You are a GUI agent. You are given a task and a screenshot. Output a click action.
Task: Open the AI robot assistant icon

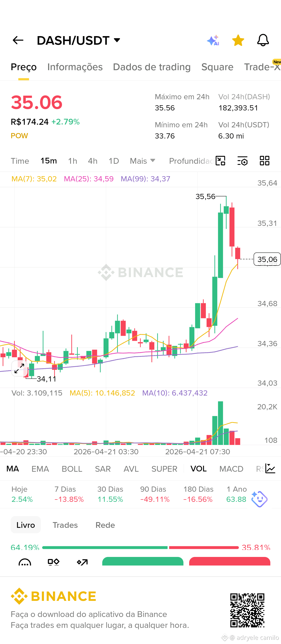pyautogui.click(x=259, y=499)
